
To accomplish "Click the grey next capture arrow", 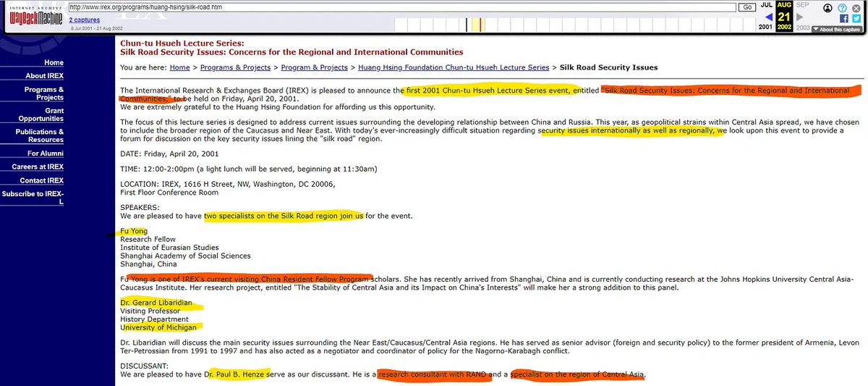I will [x=800, y=17].
